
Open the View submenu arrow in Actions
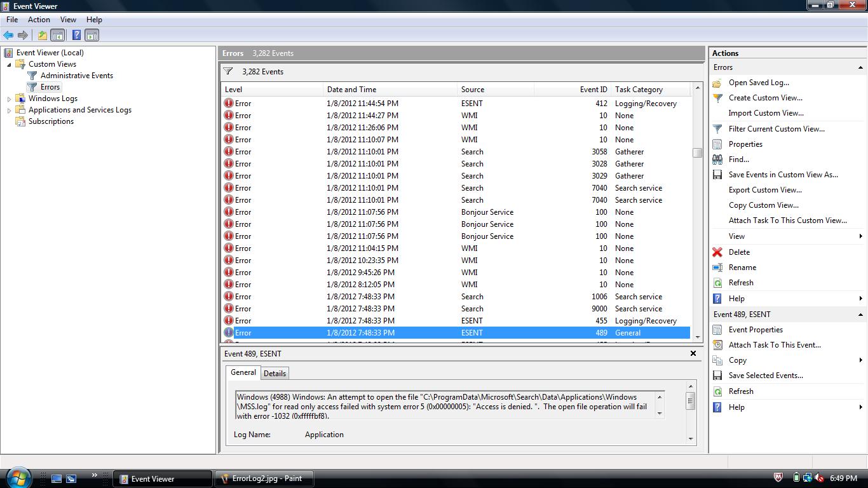(x=860, y=236)
